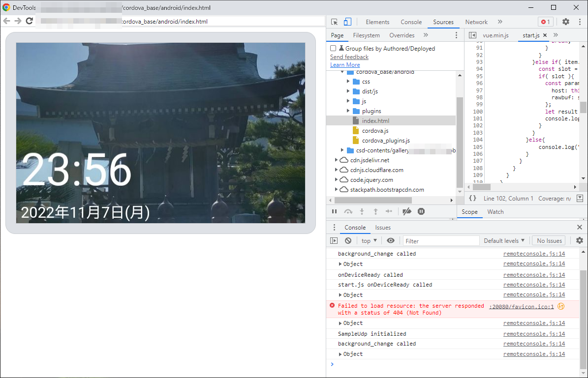Open console settings gear icon
This screenshot has height=378, width=588.
point(579,240)
